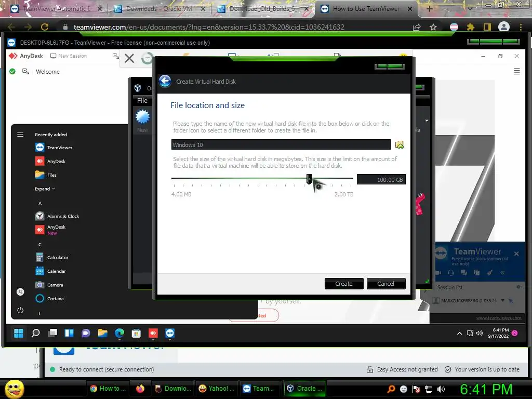The width and height of the screenshot is (532, 399).
Task: Click the 100.00 GB size field
Action: coord(381,179)
